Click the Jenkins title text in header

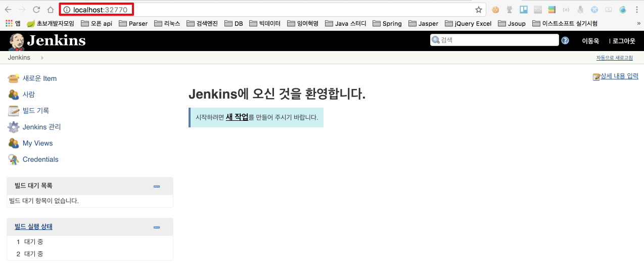pyautogui.click(x=57, y=41)
